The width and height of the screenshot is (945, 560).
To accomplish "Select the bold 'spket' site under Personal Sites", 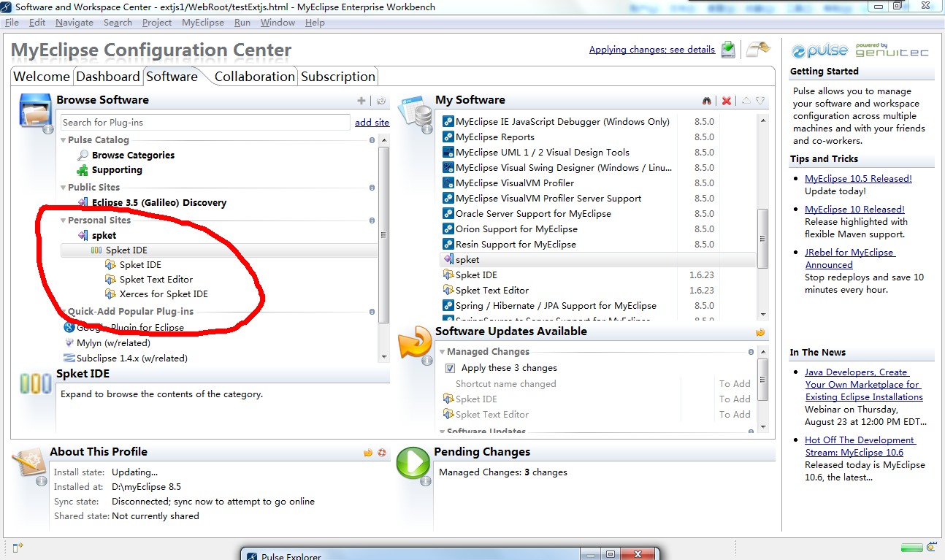I will [x=104, y=236].
